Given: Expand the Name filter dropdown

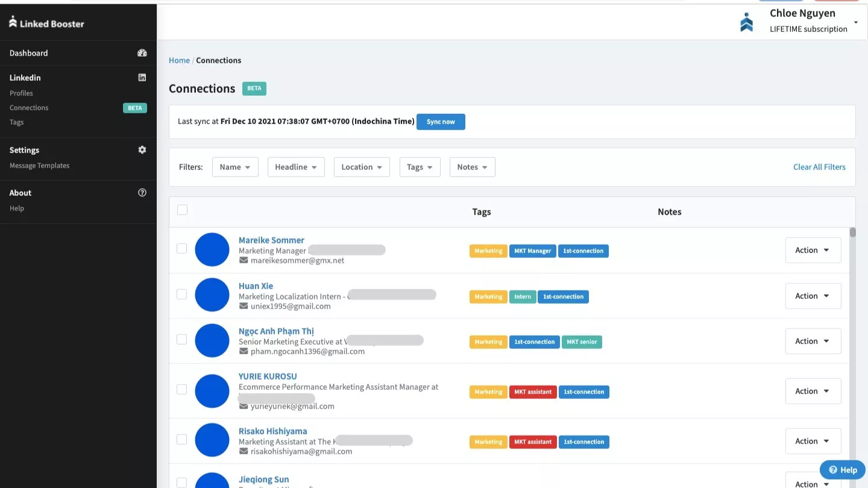Looking at the screenshot, I should [235, 167].
